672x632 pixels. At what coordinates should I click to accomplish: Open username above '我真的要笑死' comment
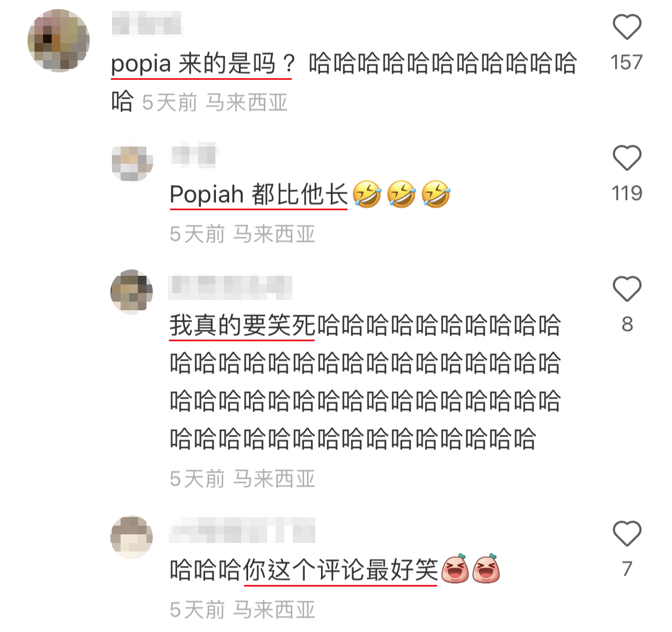[230, 287]
